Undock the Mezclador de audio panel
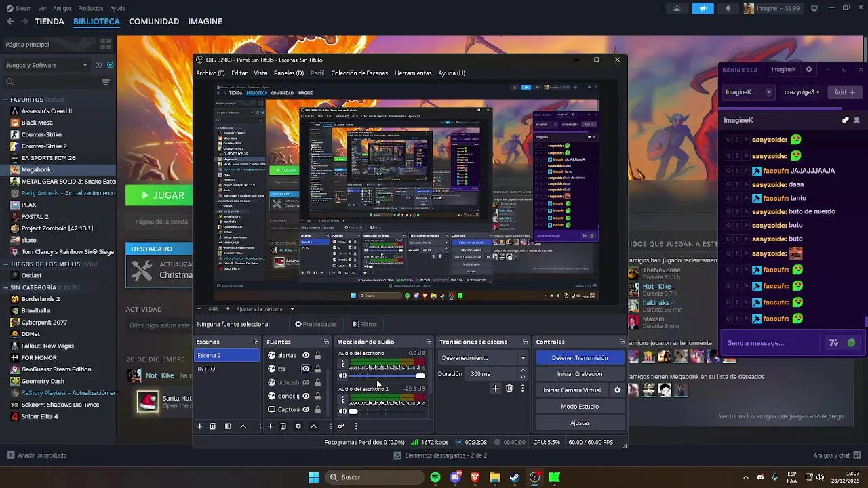 pos(428,342)
